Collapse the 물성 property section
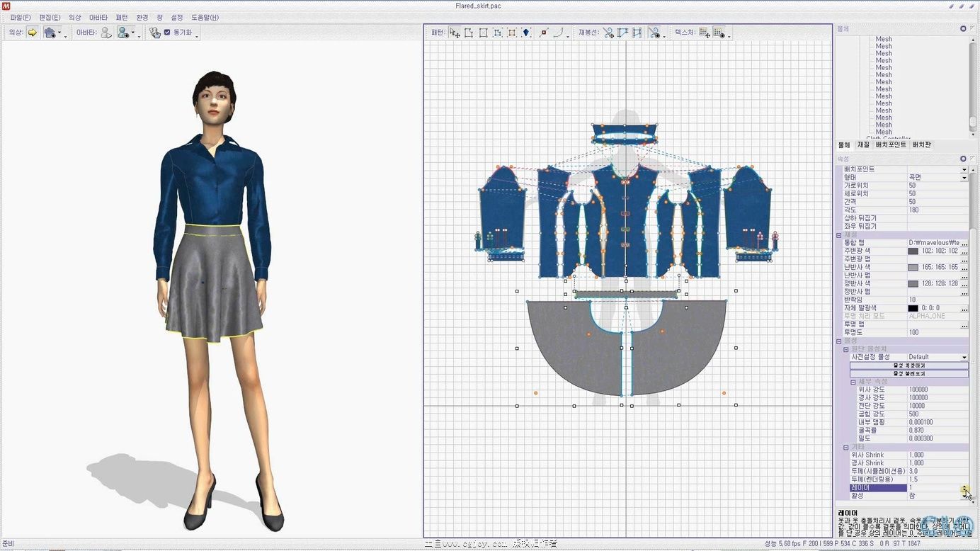980x551 pixels. point(839,341)
